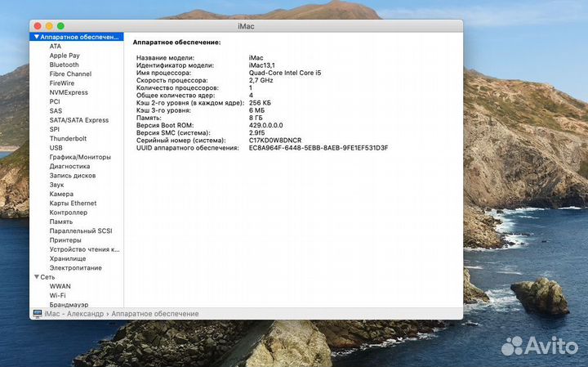Click the Идентификатор модели: label

[x=175, y=65]
